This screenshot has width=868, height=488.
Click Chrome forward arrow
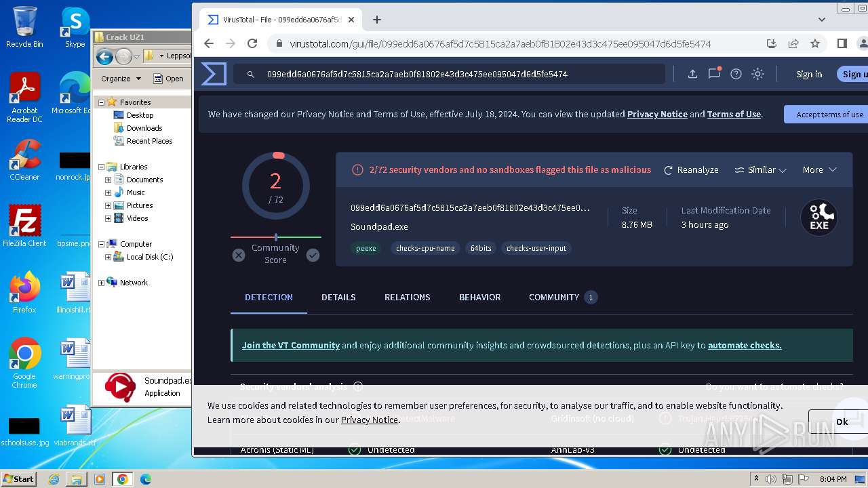click(231, 43)
